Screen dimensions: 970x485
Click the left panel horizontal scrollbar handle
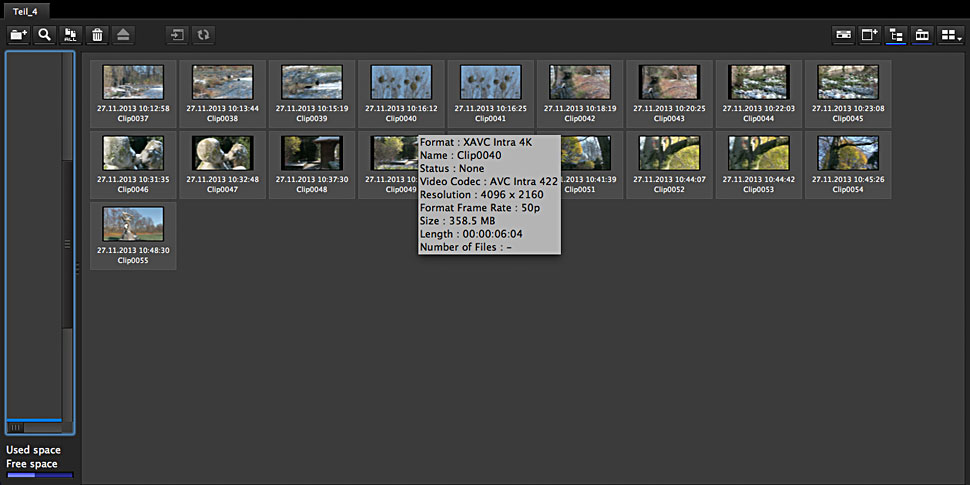pyautogui.click(x=17, y=427)
